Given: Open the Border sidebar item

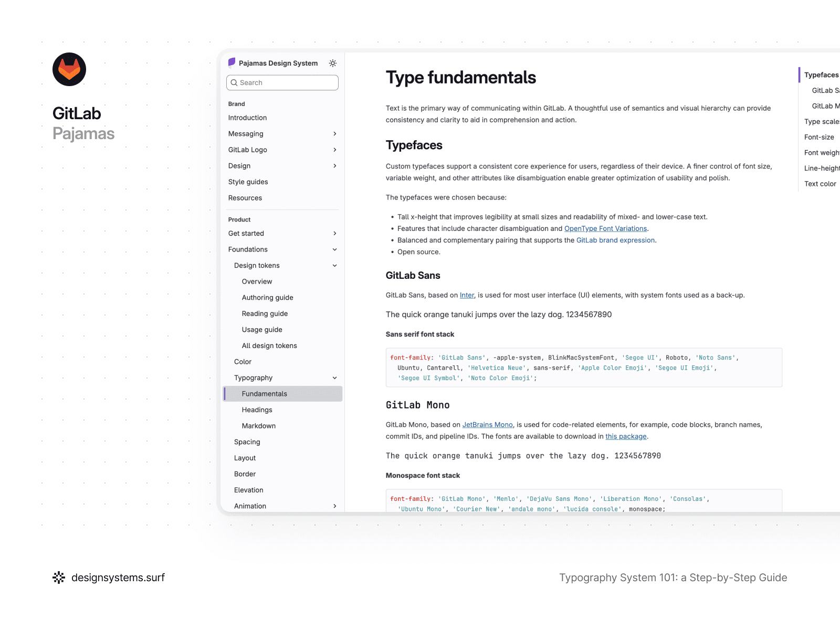Looking at the screenshot, I should [x=245, y=474].
